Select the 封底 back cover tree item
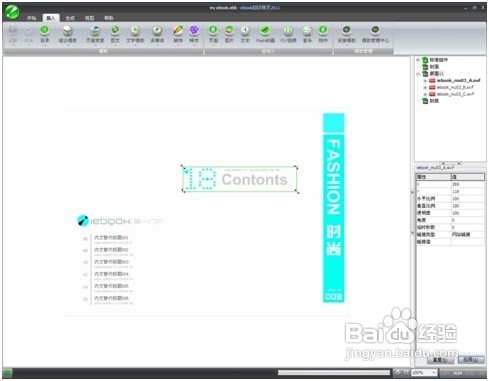Image resolution: width=489 pixels, height=381 pixels. (434, 101)
